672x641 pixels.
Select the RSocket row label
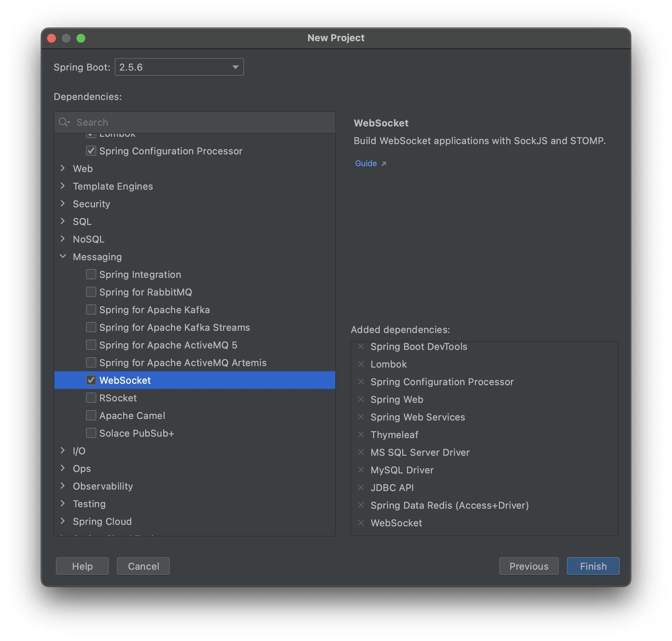pos(118,398)
